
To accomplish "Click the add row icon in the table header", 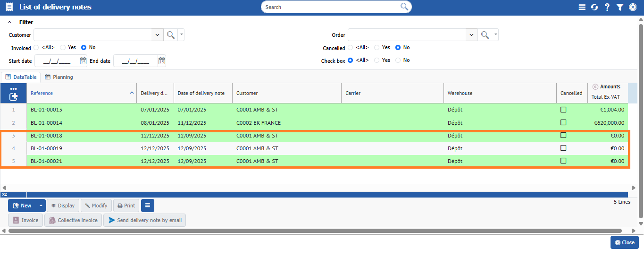I will tap(13, 96).
